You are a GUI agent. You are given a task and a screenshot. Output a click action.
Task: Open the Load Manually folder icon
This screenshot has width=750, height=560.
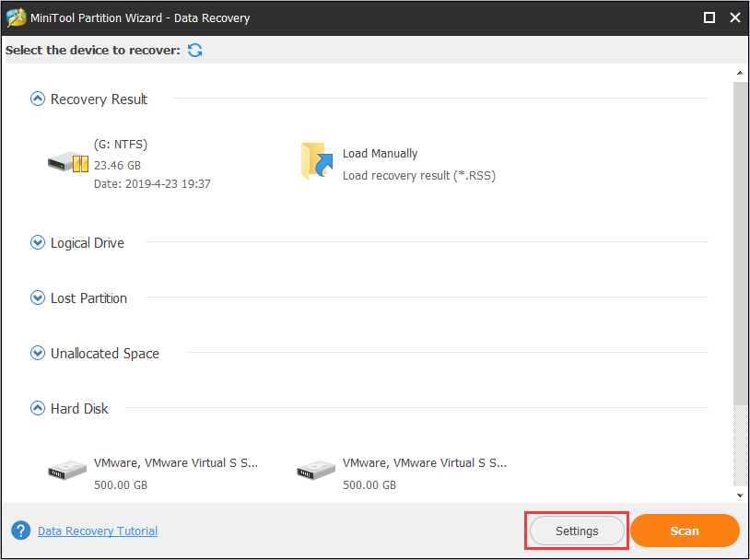(317, 161)
